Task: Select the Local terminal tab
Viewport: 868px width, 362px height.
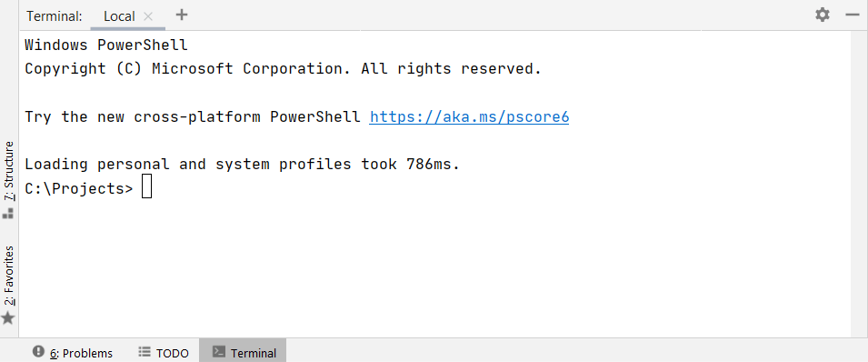Action: (119, 16)
